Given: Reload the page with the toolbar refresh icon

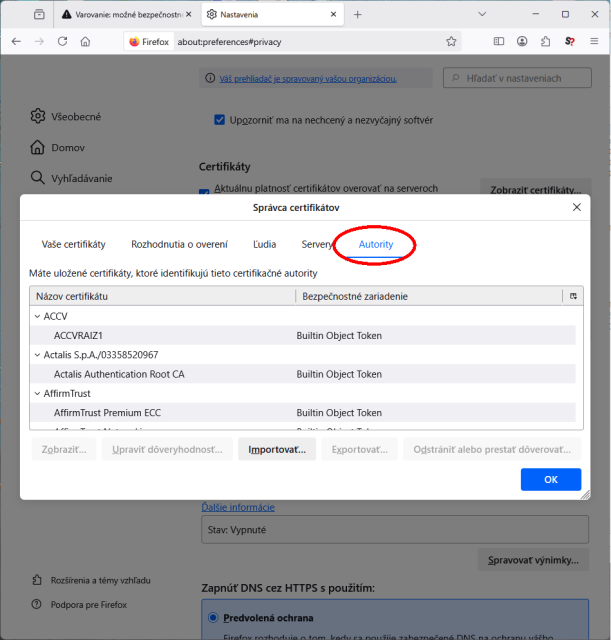Looking at the screenshot, I should point(62,41).
